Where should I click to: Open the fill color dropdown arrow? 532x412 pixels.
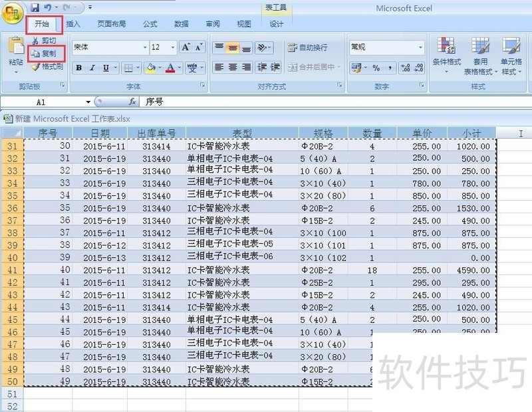160,68
